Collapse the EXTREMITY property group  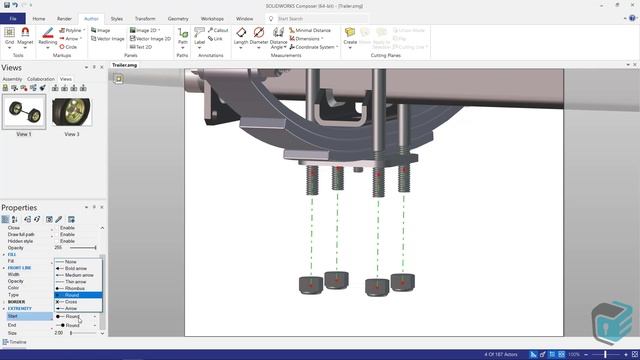4,309
